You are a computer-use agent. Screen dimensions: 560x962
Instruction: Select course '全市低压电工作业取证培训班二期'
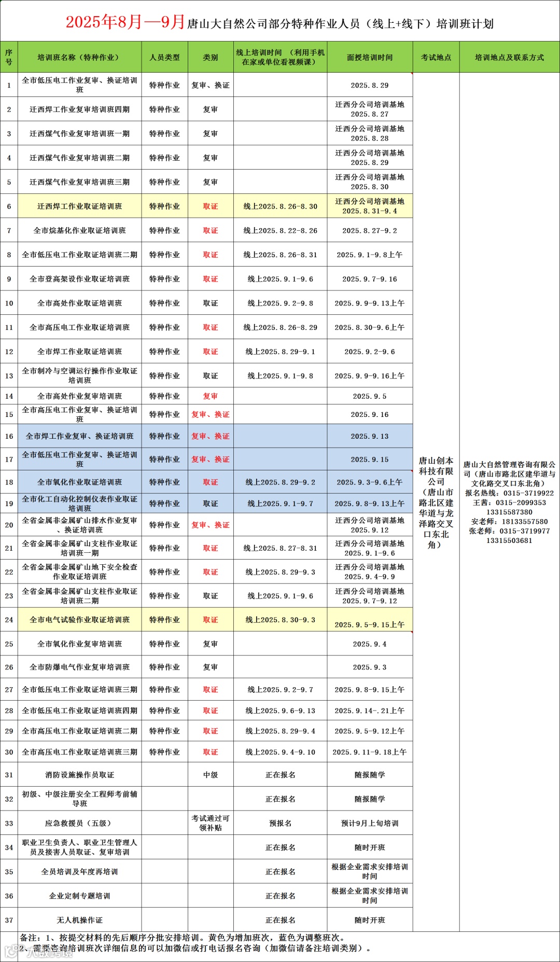click(x=79, y=255)
